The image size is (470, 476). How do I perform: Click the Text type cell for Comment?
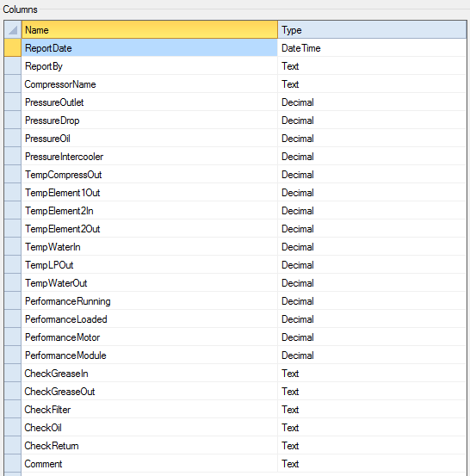pos(372,463)
